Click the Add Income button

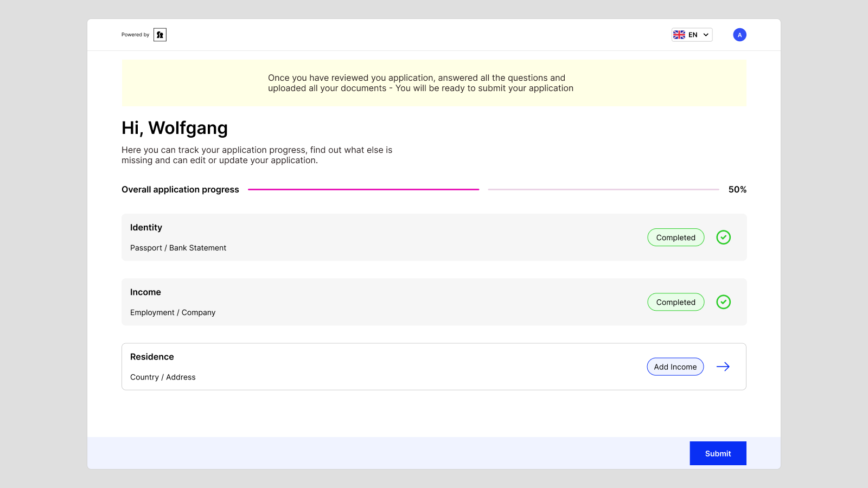pos(675,367)
